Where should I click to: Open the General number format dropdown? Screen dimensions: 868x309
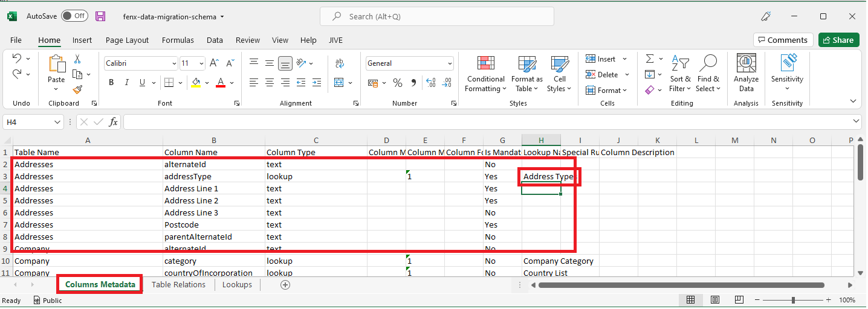pyautogui.click(x=450, y=63)
